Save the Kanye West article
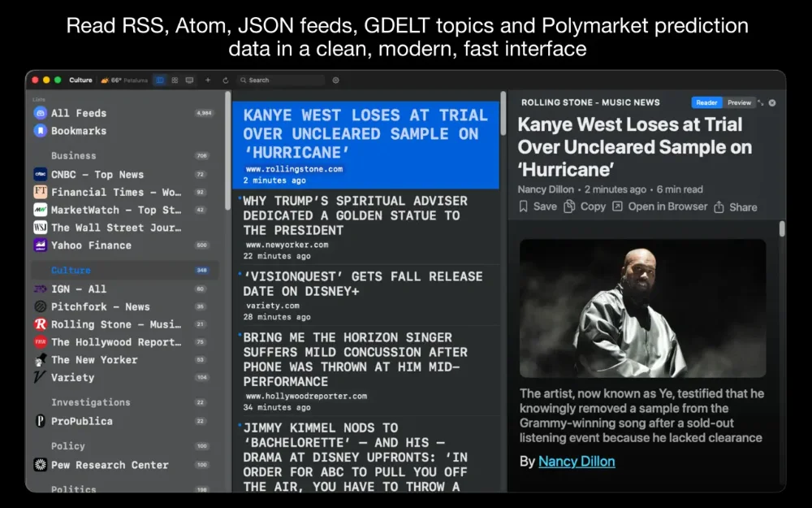The height and width of the screenshot is (508, 812). coord(538,206)
